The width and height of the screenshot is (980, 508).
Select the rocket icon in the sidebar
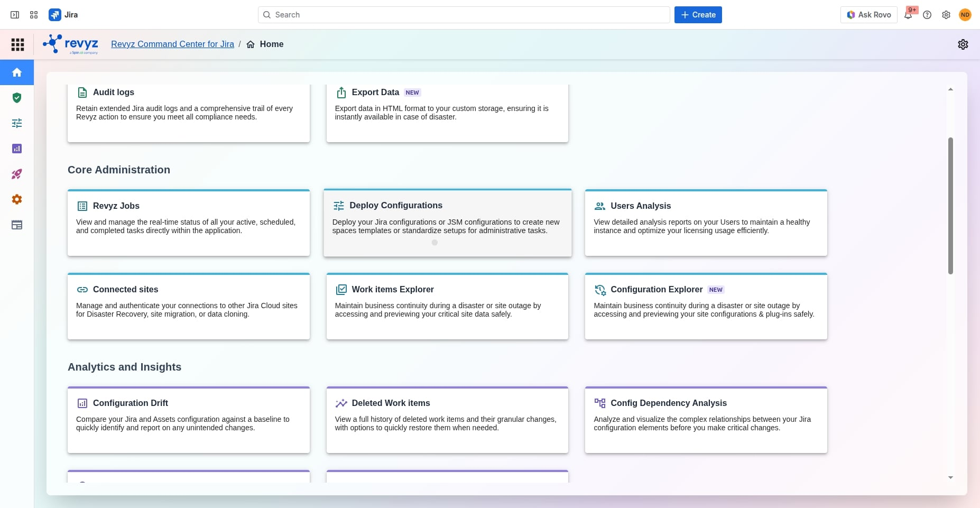point(17,174)
